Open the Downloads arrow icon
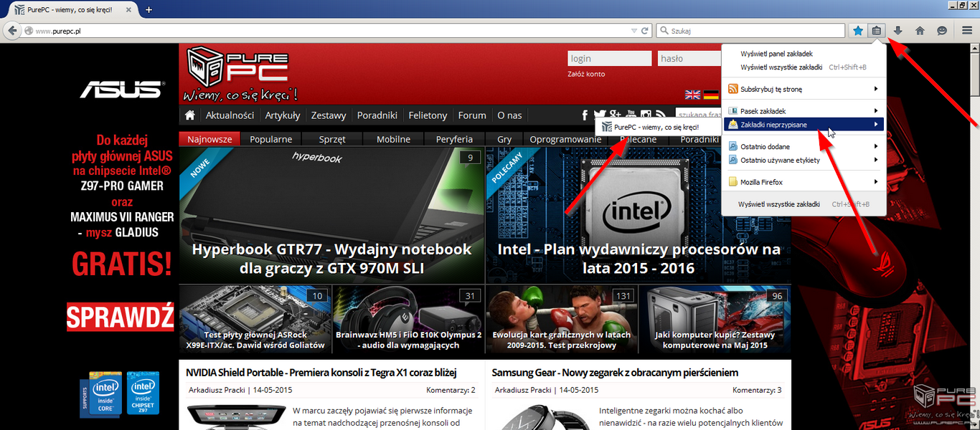The height and width of the screenshot is (430, 980). point(897,31)
